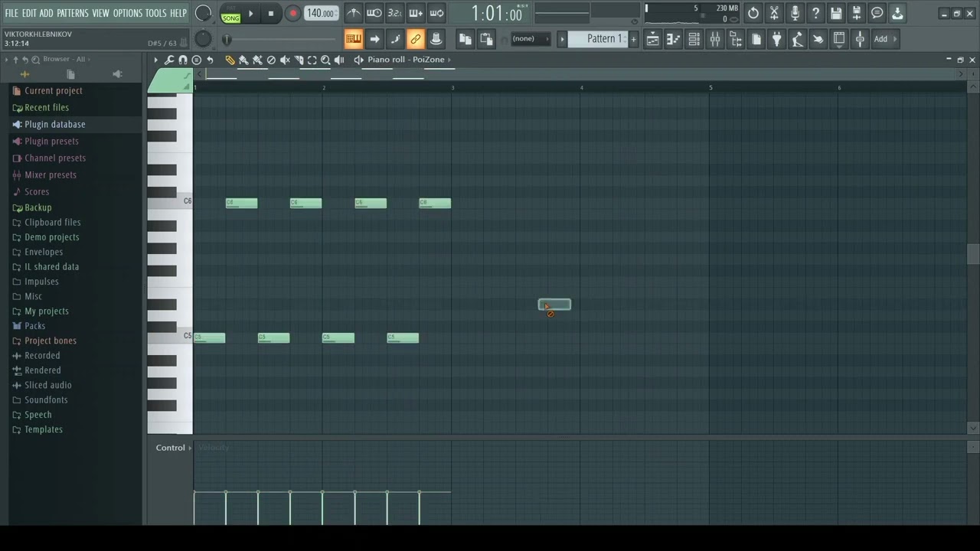Click the scissors audio editor icon
Viewport: 980px width, 551px height.
[x=774, y=13]
